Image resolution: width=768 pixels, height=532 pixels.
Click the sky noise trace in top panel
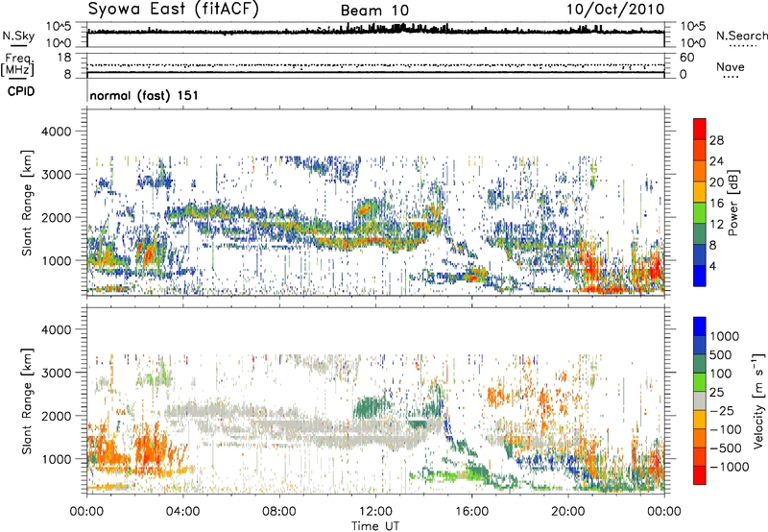point(375,31)
